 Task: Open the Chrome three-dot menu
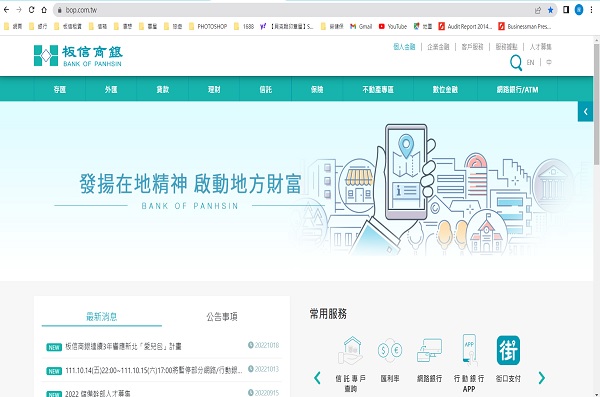(x=592, y=10)
